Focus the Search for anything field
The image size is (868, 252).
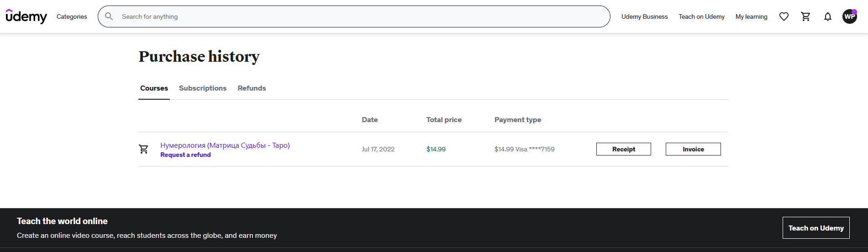click(x=356, y=16)
